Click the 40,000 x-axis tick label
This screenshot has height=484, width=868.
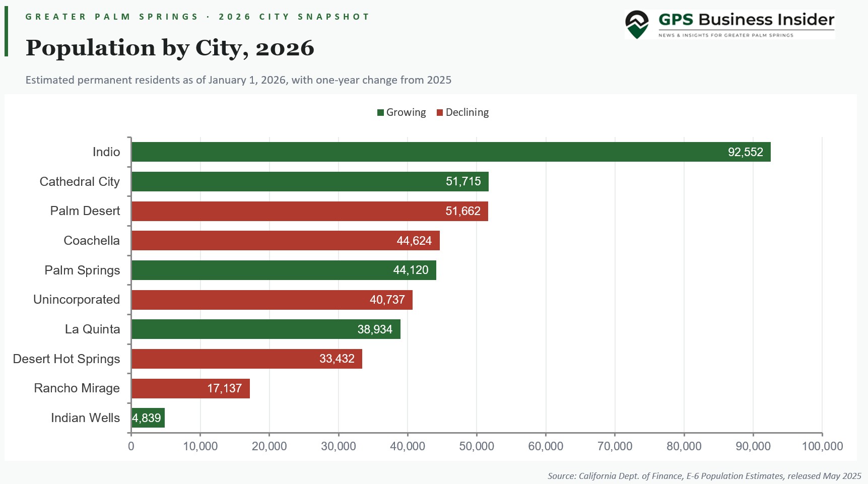408,446
